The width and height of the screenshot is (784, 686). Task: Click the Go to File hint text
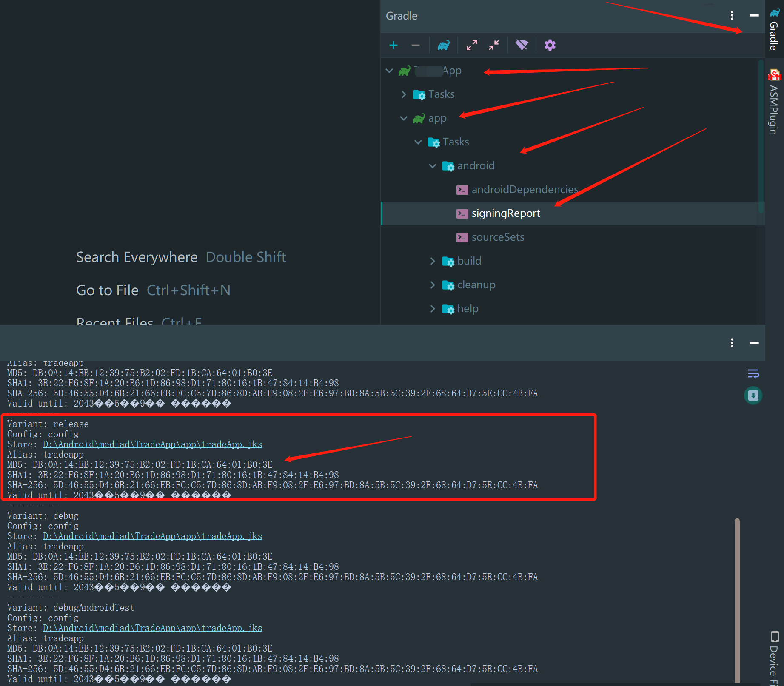click(108, 290)
